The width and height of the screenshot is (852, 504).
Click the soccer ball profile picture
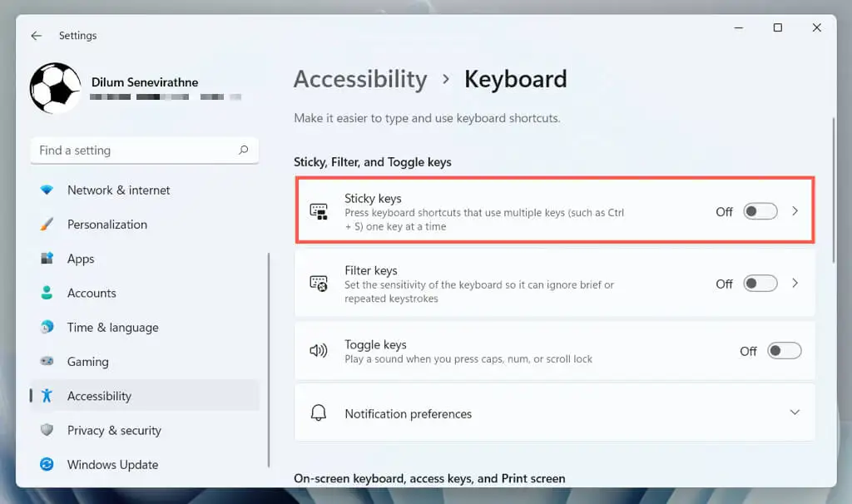[56, 88]
